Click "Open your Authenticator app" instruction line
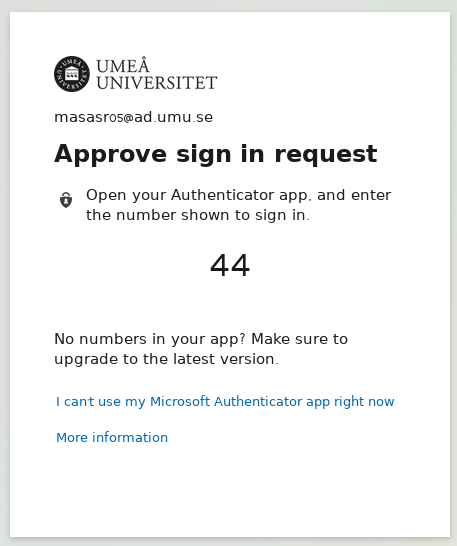 [x=239, y=195]
